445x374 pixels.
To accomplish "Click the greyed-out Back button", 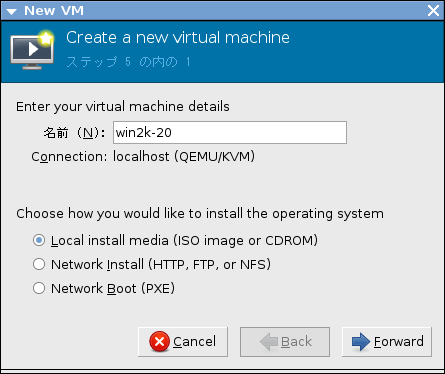I will (x=285, y=342).
